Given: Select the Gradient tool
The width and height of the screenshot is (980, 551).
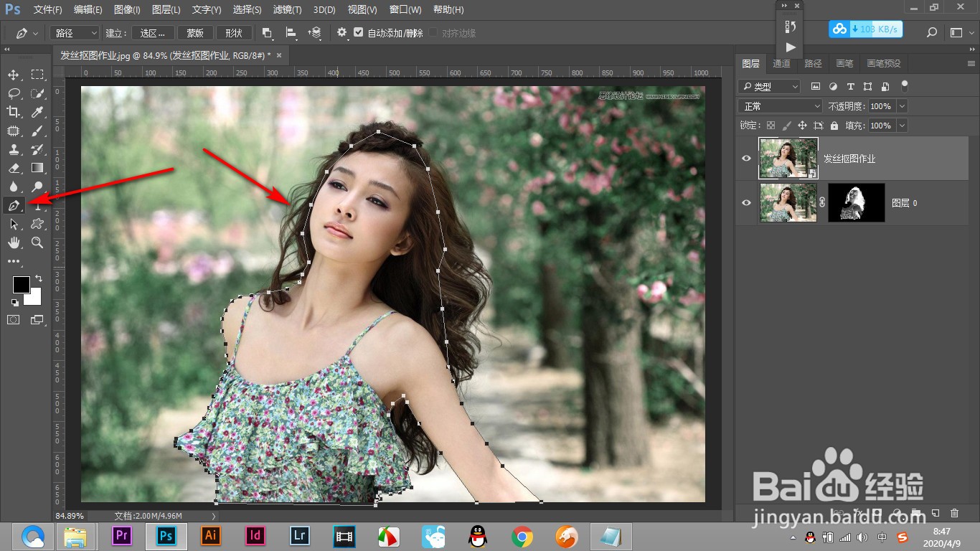Looking at the screenshot, I should click(x=37, y=168).
